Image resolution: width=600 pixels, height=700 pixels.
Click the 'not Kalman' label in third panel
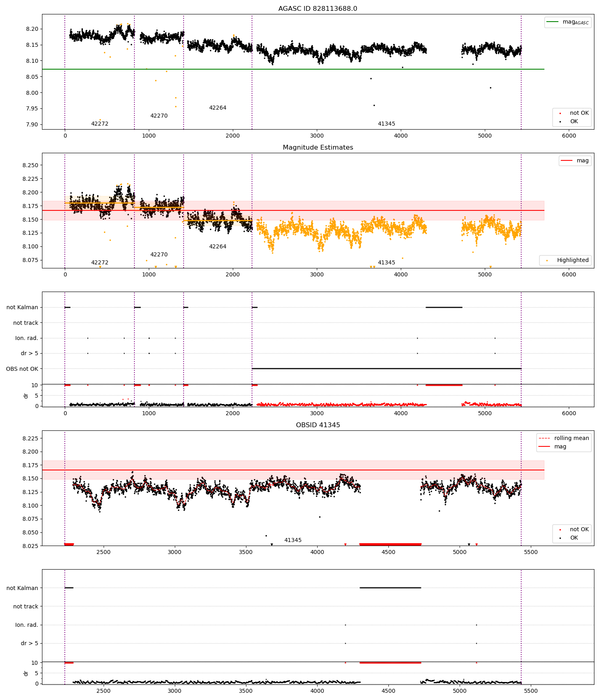22,307
